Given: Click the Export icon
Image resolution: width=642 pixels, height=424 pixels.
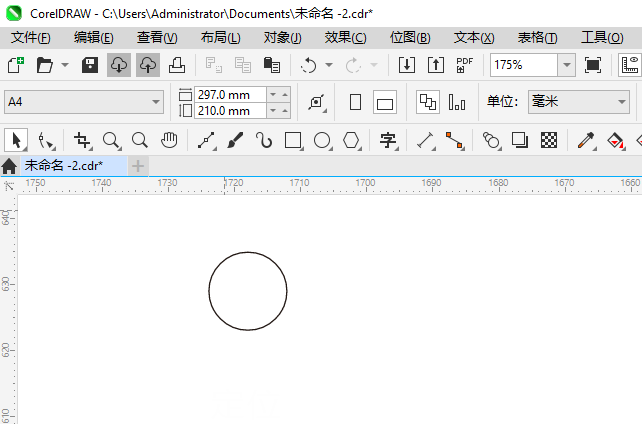Looking at the screenshot, I should pos(436,65).
